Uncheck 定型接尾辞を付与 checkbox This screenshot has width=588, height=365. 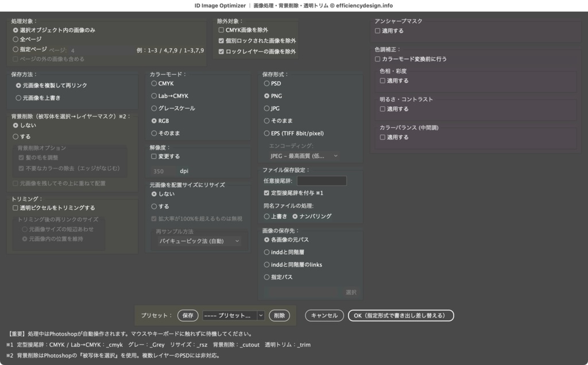pos(293,193)
